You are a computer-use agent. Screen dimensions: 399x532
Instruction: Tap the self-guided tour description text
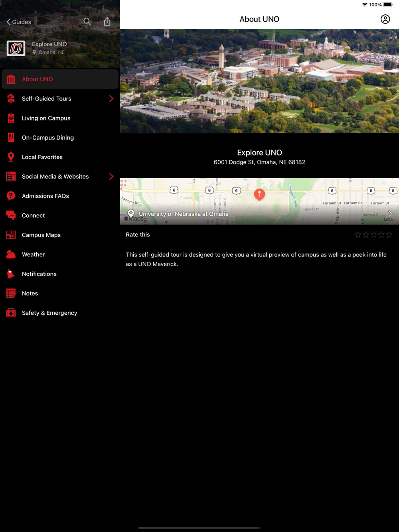[256, 259]
